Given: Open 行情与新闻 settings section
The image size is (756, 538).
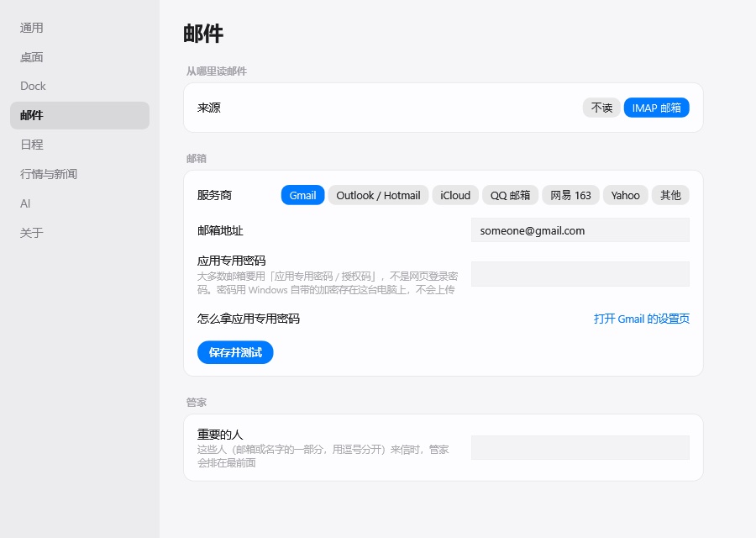Looking at the screenshot, I should (80, 174).
